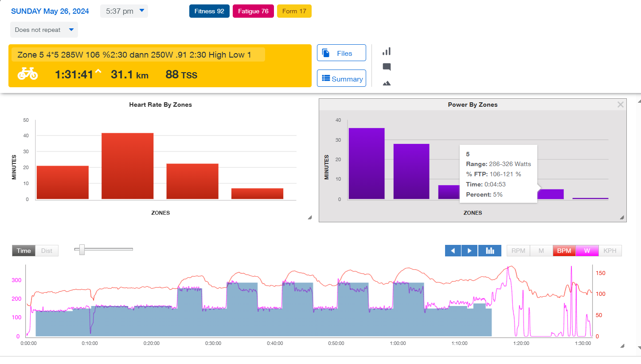The image size is (641, 364).
Task: Toggle RPM cadence channel on graph
Action: coord(518,251)
